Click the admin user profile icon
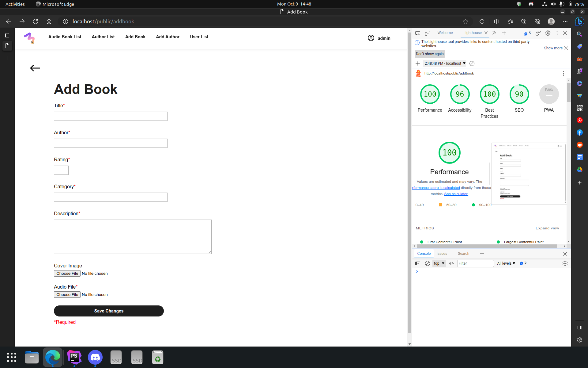The width and height of the screenshot is (588, 368). coord(371,38)
